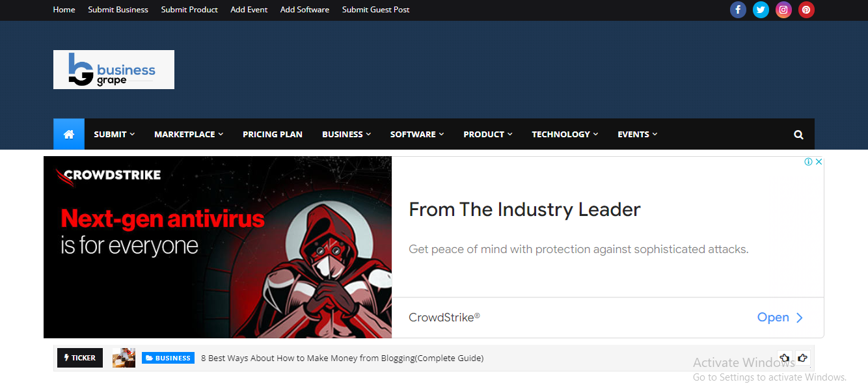This screenshot has height=391, width=868.
Task: Open the Facebook social icon
Action: pyautogui.click(x=738, y=10)
